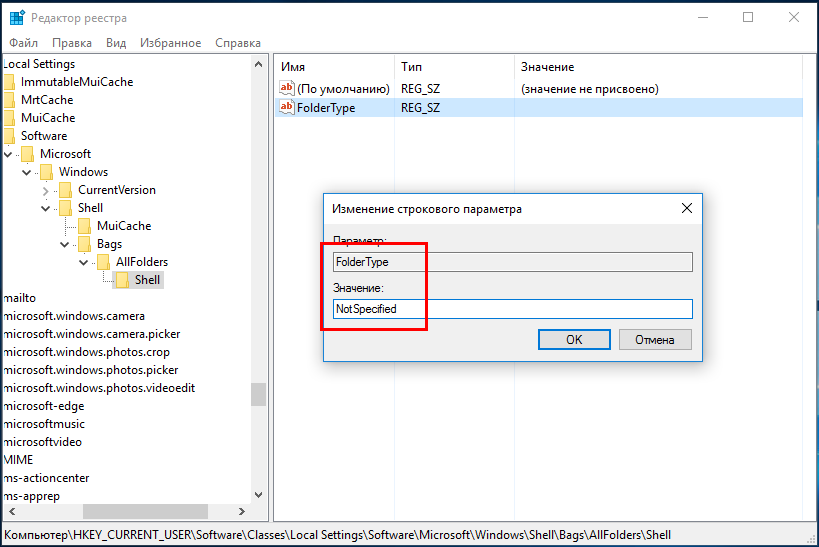819x547 pixels.
Task: Collapse the Windows key
Action: (27, 172)
